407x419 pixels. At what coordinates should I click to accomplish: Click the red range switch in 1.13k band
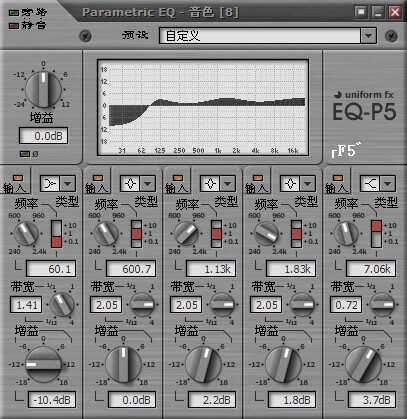tap(216, 234)
